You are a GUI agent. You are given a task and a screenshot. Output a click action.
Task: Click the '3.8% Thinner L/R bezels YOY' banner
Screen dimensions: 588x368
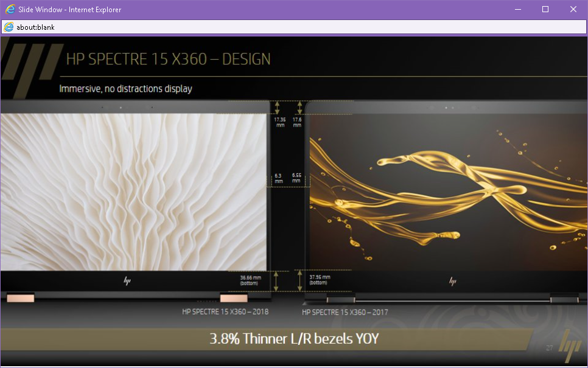click(294, 339)
